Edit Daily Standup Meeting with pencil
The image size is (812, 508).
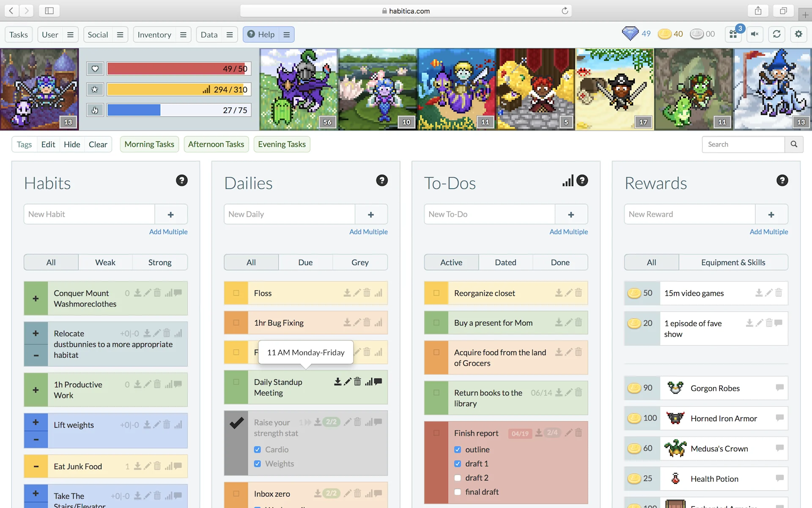coord(347,382)
